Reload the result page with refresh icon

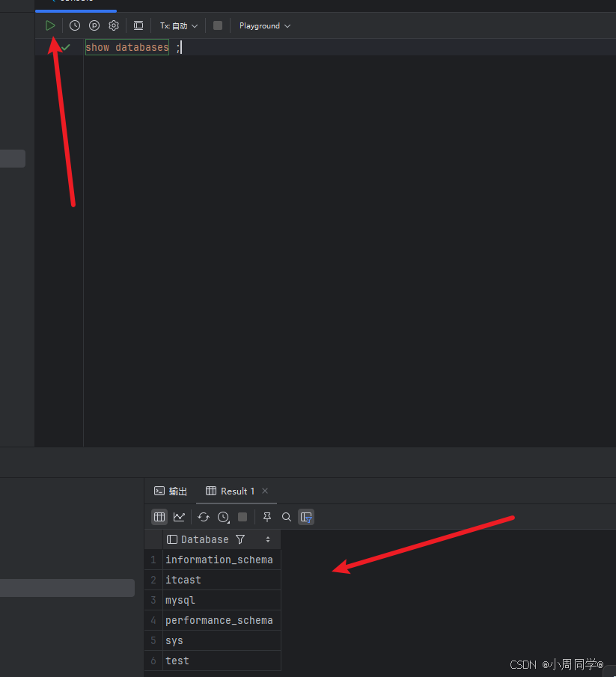[204, 517]
